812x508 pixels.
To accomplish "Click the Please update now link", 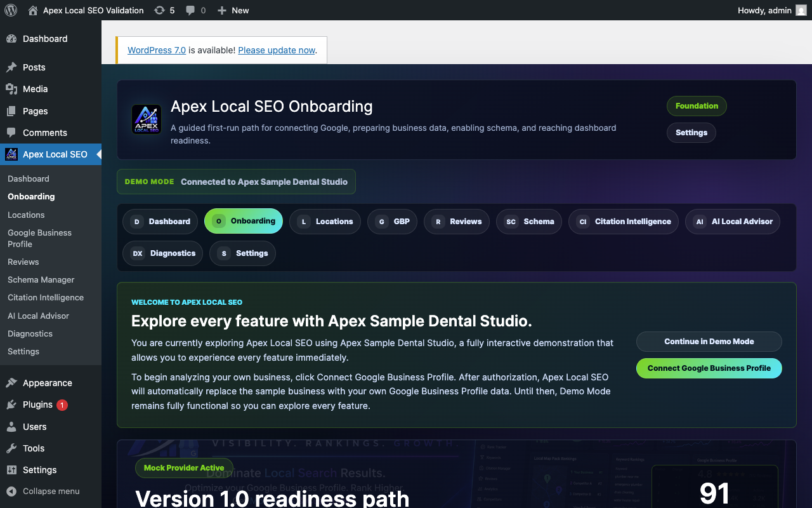I will [x=277, y=50].
